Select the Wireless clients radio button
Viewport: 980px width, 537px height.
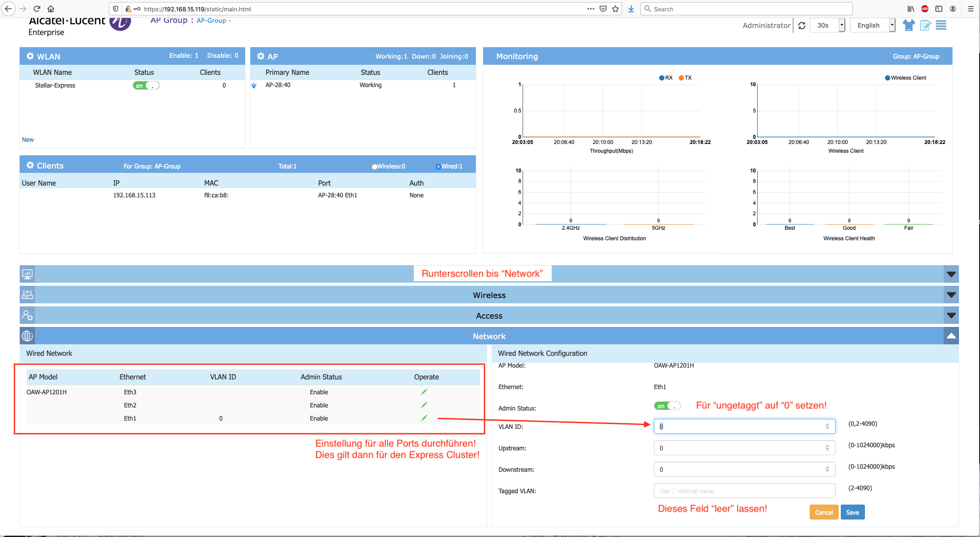pos(375,166)
